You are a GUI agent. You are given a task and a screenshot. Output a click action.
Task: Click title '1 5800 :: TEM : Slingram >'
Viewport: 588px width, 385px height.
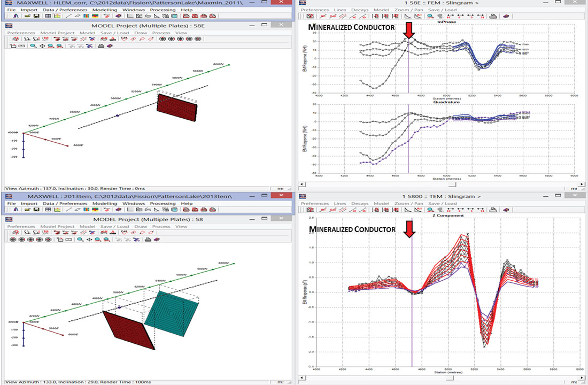click(442, 196)
